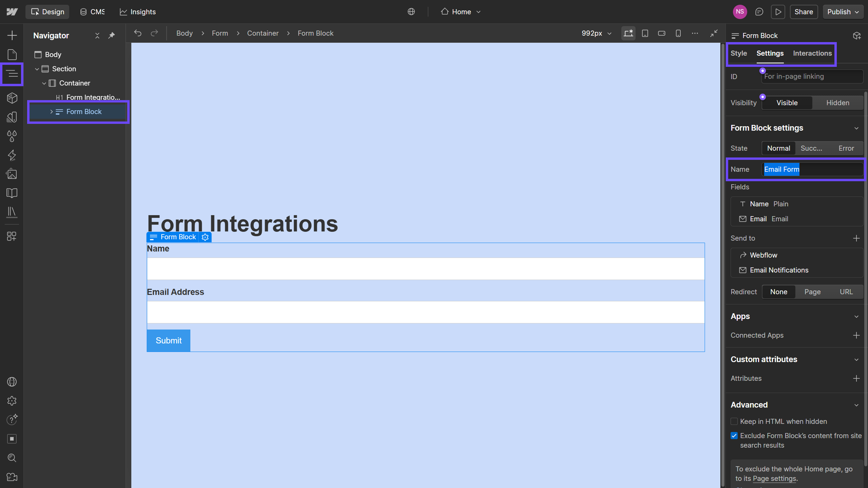Image resolution: width=868 pixels, height=488 pixels.
Task: Switch to Design mode
Action: pos(48,12)
